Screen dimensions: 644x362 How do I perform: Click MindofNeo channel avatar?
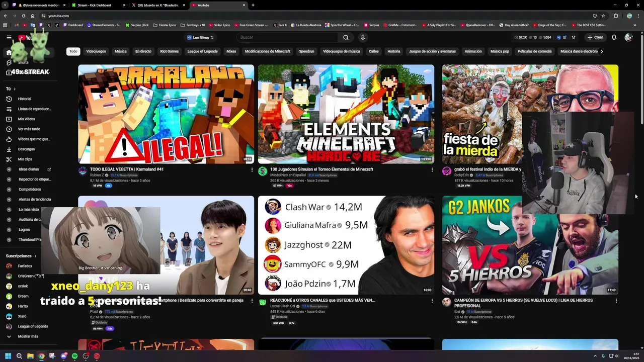click(262, 171)
